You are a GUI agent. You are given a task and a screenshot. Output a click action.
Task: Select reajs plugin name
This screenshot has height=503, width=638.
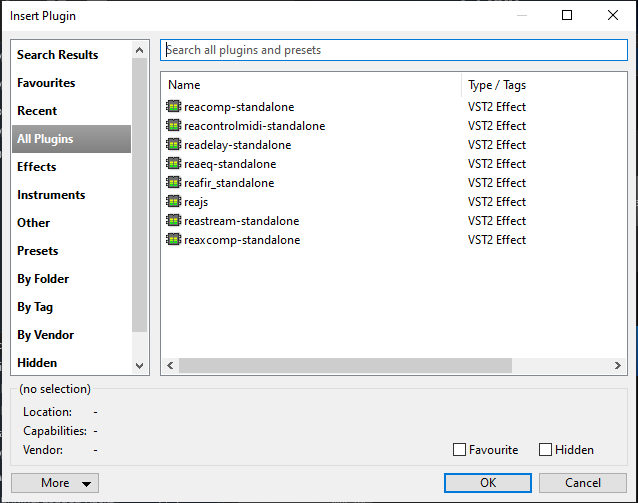(196, 202)
